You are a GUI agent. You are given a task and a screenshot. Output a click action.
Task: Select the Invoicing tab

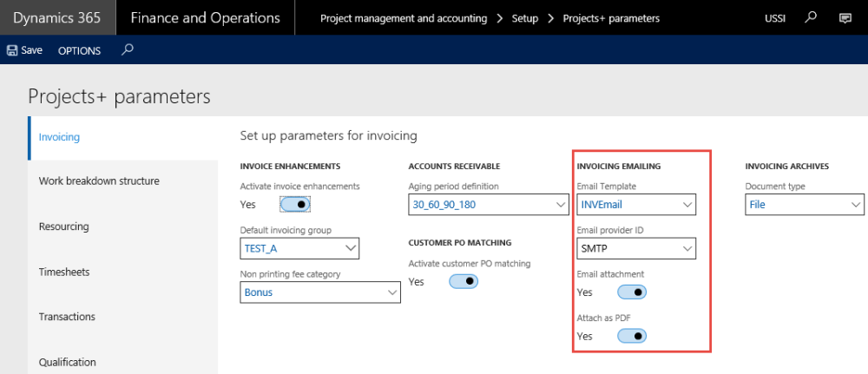pos(123,137)
